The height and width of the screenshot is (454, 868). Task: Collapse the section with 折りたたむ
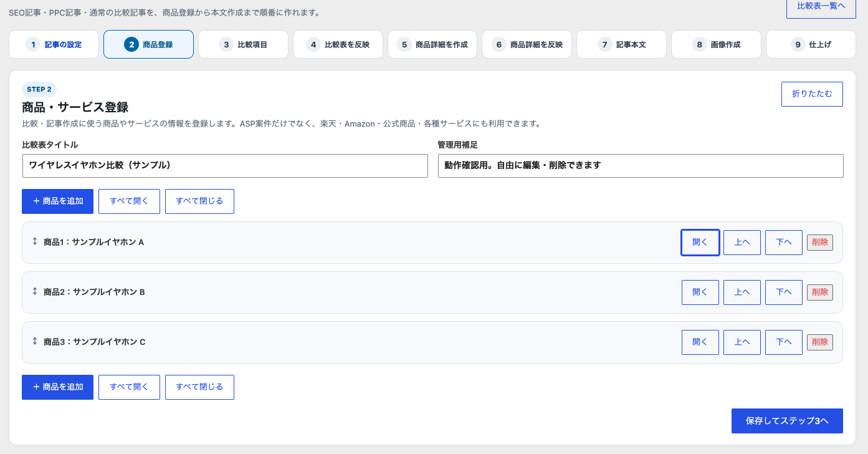(x=812, y=94)
